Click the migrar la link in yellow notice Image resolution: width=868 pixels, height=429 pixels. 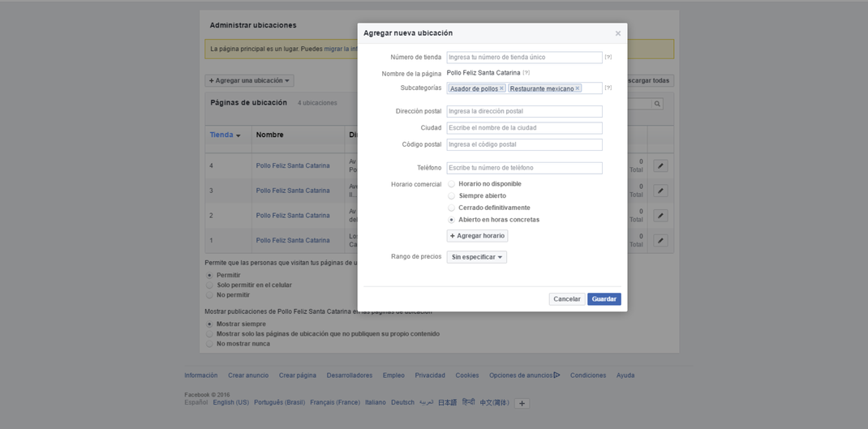(x=341, y=49)
